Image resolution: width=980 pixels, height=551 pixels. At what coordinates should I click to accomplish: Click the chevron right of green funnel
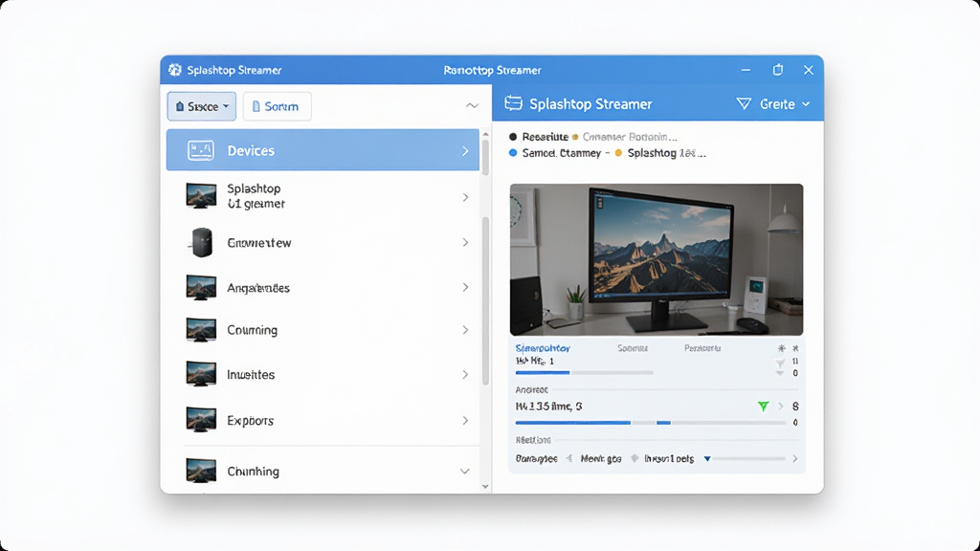click(x=781, y=406)
